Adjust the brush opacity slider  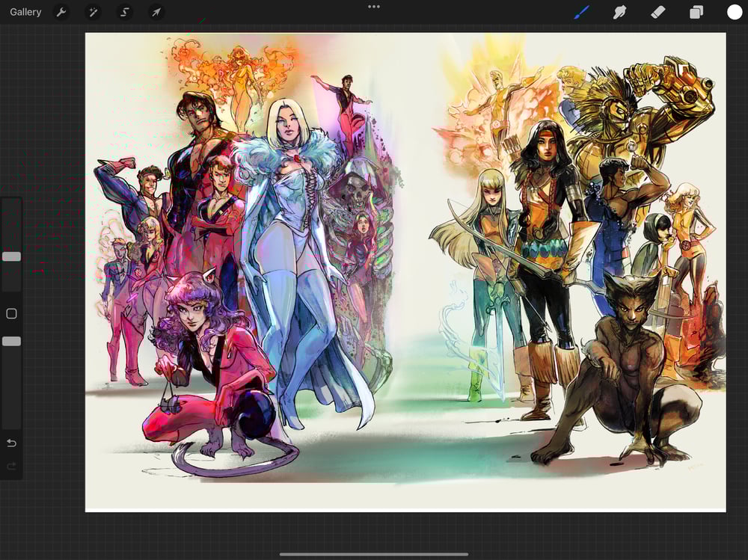(10, 341)
